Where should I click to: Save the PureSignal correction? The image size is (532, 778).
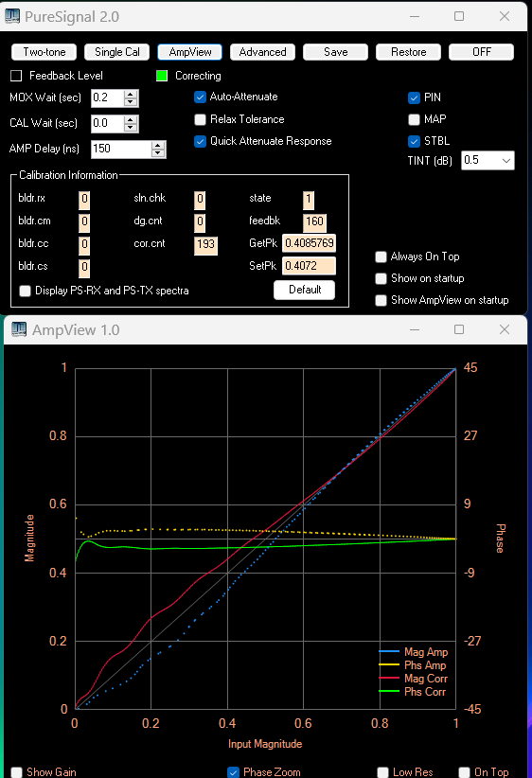tap(335, 52)
